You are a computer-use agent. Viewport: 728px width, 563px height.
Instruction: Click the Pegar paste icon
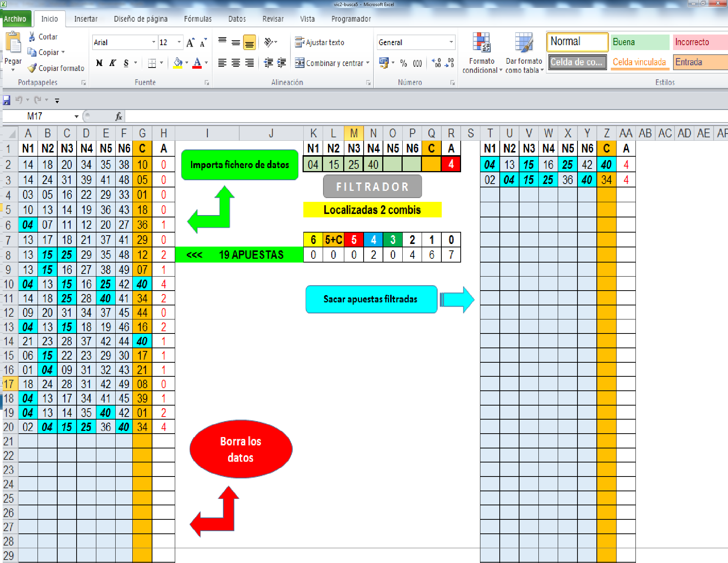coord(14,42)
